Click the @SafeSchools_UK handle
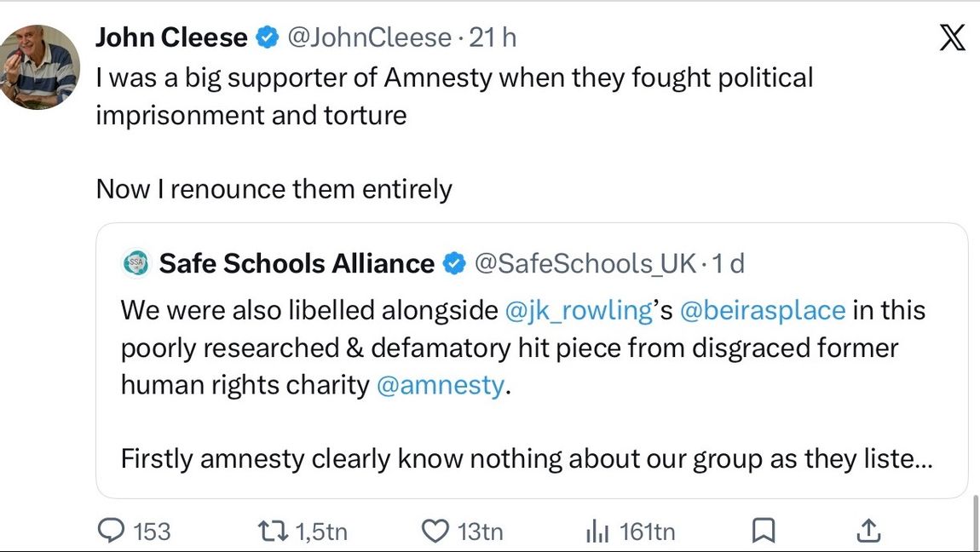 coord(585,263)
